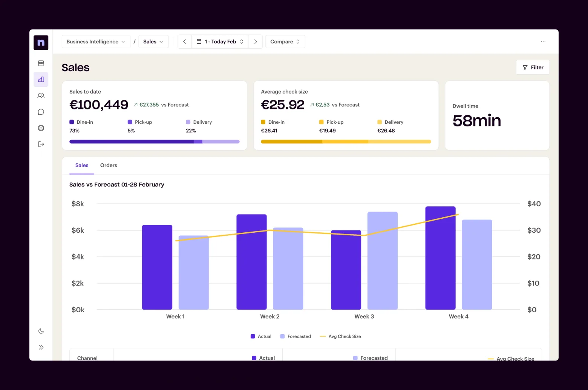
Task: Switch to the Sales tab
Action: (x=82, y=166)
